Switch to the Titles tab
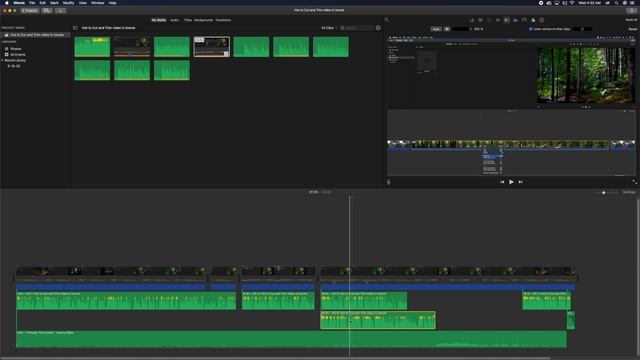This screenshot has width=640, height=360. pyautogui.click(x=188, y=20)
